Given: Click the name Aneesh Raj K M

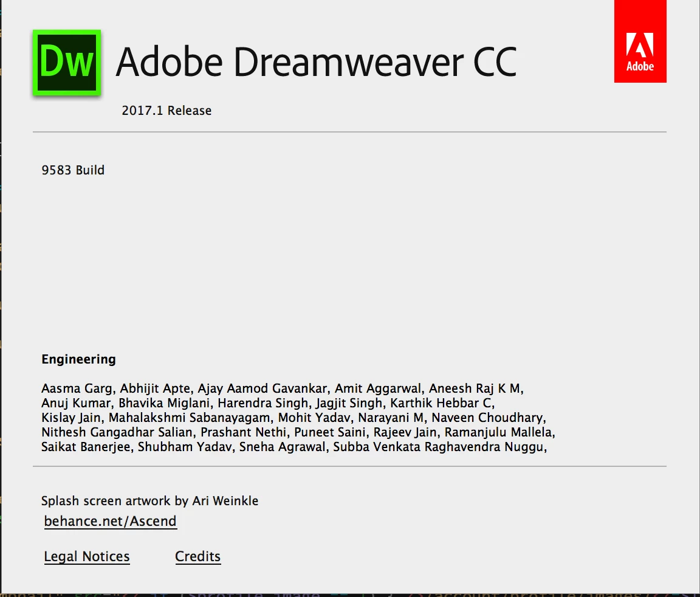Looking at the screenshot, I should (475, 388).
